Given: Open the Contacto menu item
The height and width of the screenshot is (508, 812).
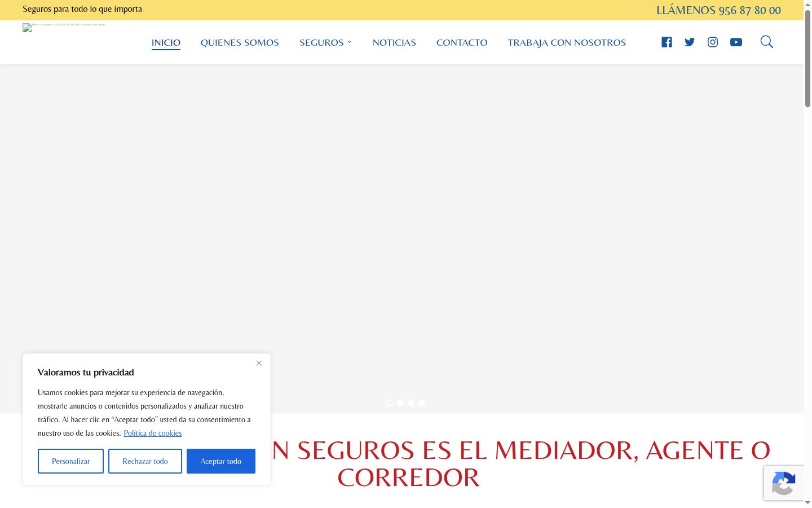Looking at the screenshot, I should (x=462, y=42).
